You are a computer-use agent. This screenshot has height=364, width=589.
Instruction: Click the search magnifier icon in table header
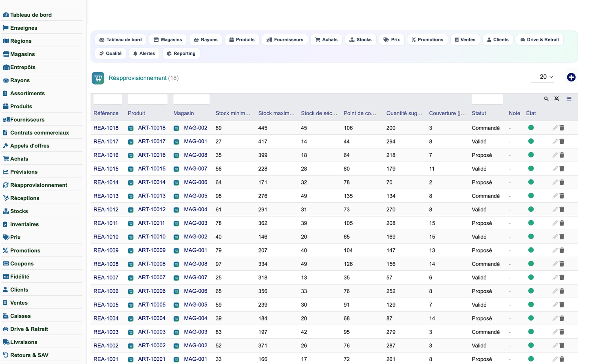(546, 99)
